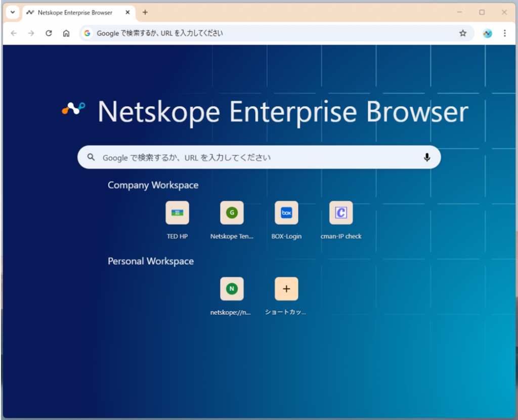Click the Netskope profile icon in the toolbar
This screenshot has height=420, width=518.
click(x=487, y=33)
